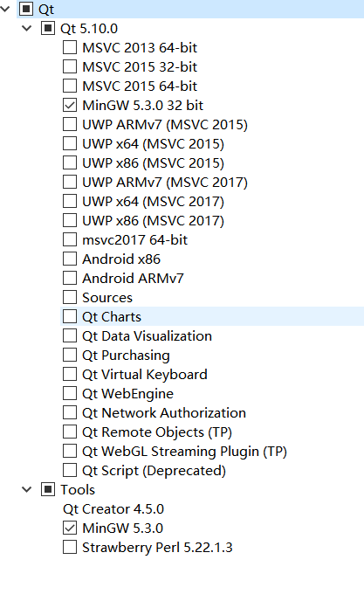The image size is (364, 601).
Task: Check the Qt Charts checkbox
Action: 69,316
